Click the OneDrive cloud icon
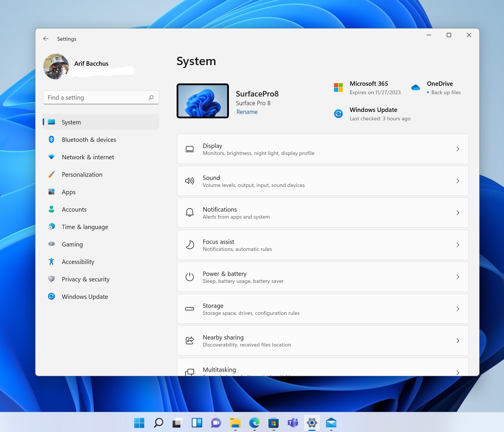 tap(416, 88)
